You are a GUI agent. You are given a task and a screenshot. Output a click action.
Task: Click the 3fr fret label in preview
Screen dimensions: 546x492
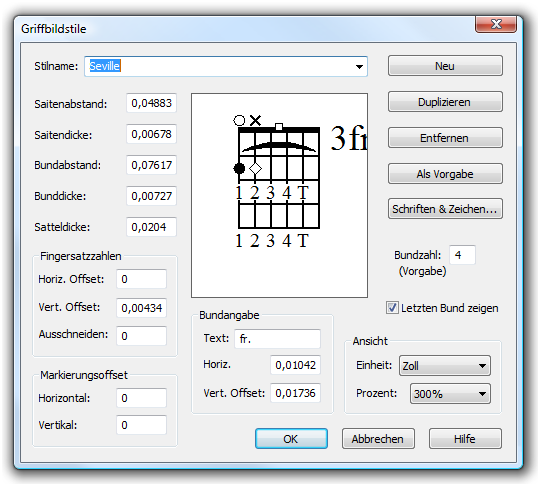349,138
